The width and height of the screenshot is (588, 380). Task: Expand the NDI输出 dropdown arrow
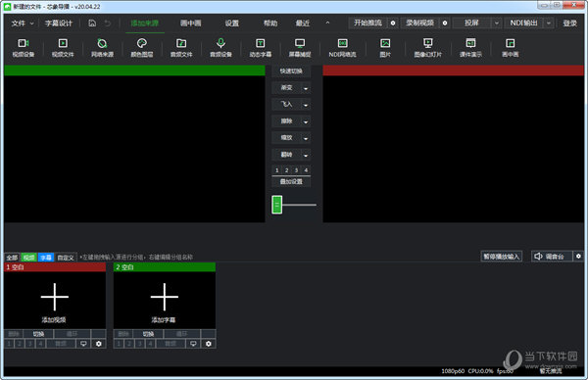click(x=549, y=23)
